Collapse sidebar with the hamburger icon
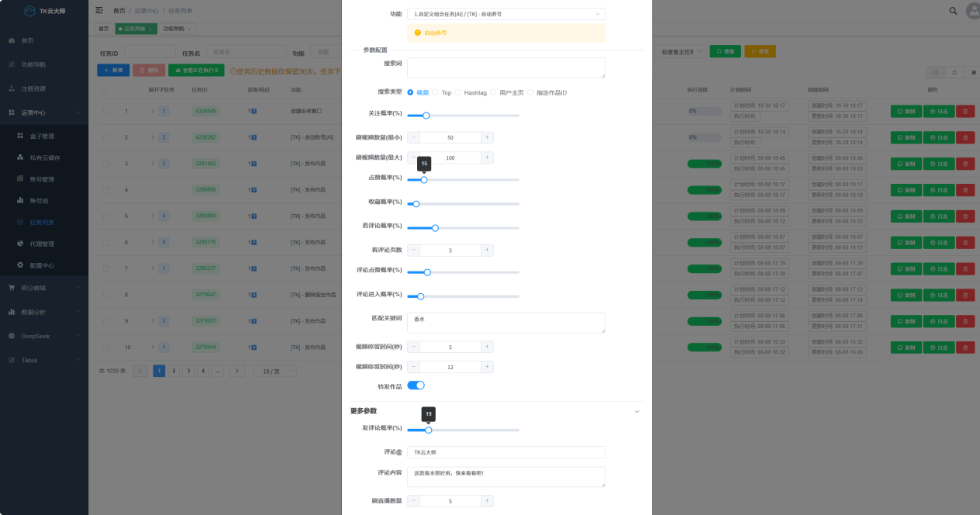The height and width of the screenshot is (515, 980). (x=98, y=11)
